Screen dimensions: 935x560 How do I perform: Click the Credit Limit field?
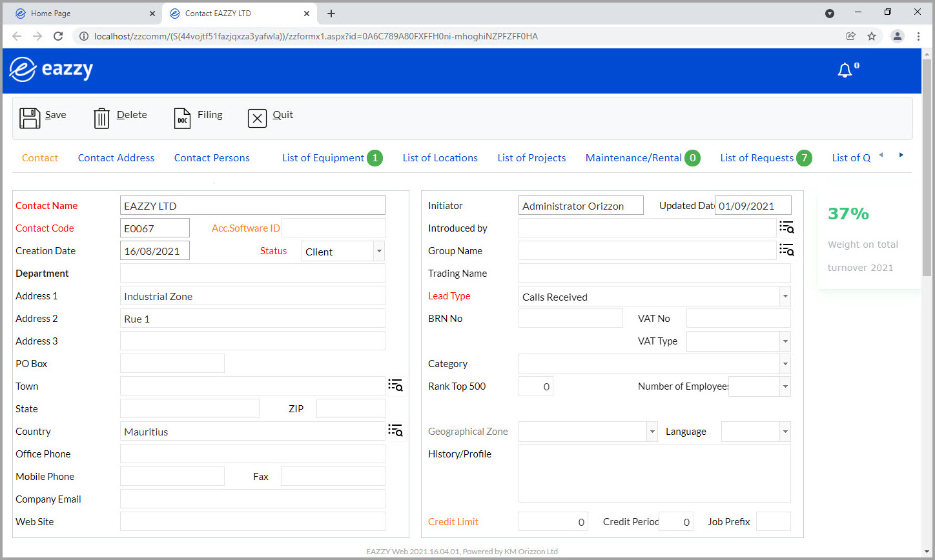click(553, 521)
